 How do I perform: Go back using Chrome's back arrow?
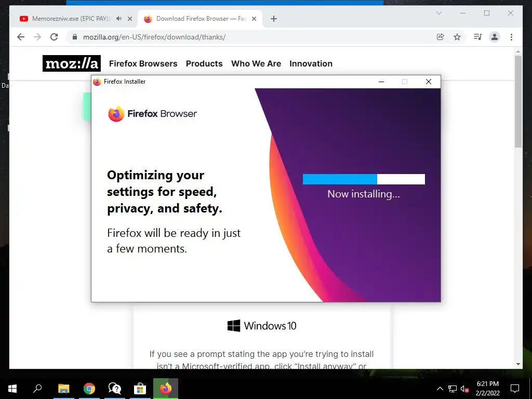[x=21, y=37]
